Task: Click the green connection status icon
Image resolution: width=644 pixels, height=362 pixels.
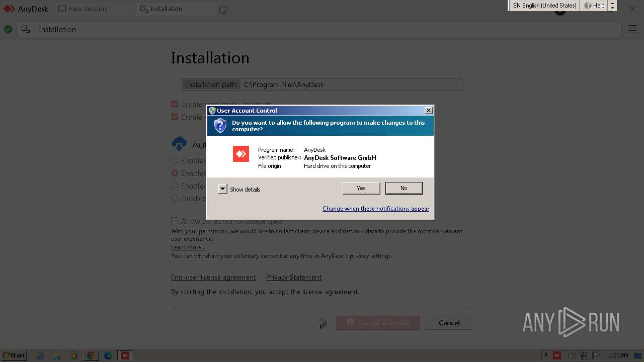Action: [x=8, y=30]
